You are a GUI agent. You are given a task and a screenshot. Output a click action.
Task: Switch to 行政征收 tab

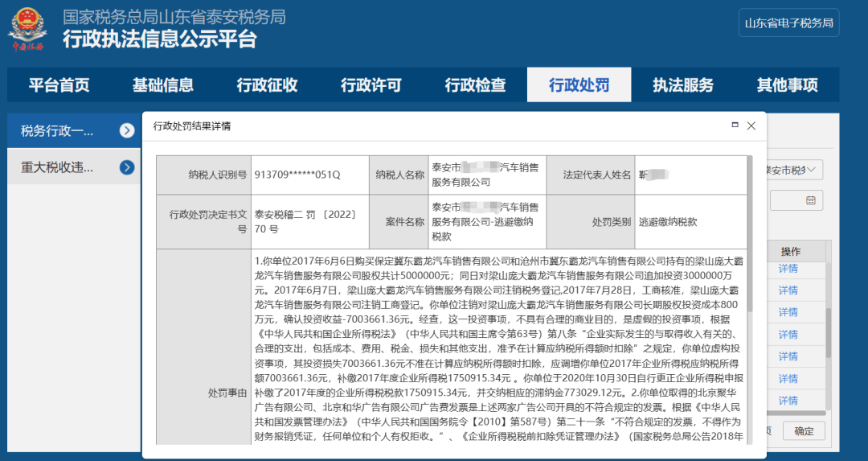(267, 84)
